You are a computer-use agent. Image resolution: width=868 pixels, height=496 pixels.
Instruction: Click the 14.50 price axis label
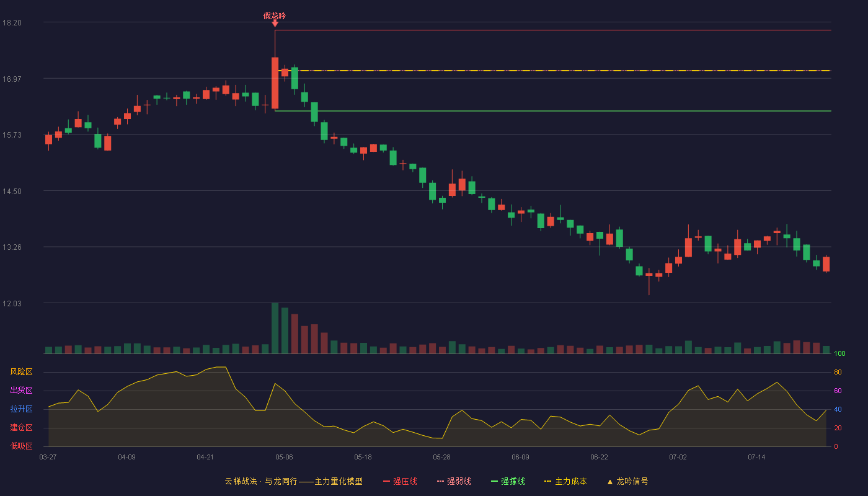coord(12,191)
